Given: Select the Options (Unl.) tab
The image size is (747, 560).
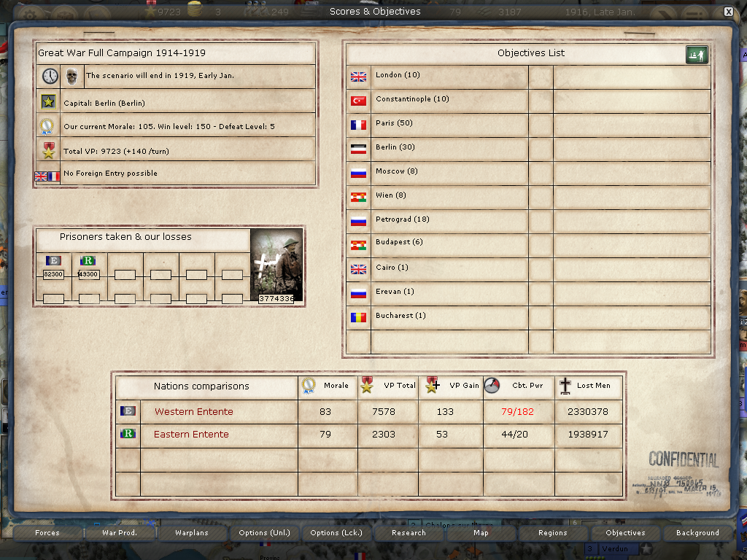Looking at the screenshot, I should (264, 533).
